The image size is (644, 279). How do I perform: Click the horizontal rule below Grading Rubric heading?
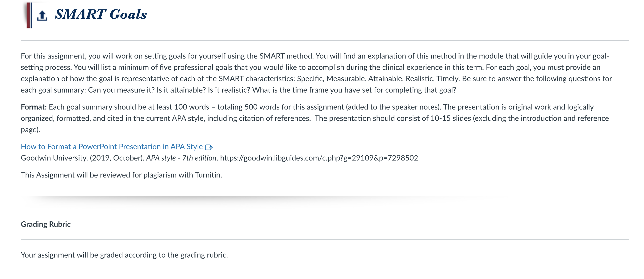click(x=325, y=240)
